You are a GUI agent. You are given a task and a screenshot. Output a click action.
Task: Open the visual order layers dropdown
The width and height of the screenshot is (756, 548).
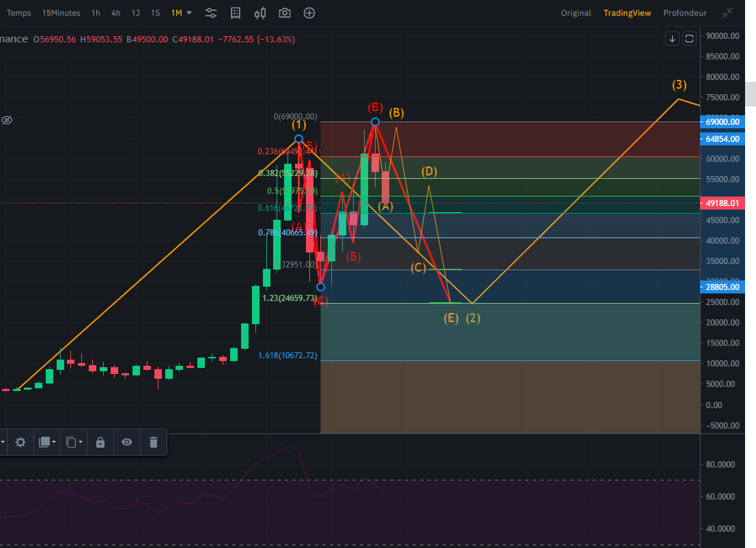[x=47, y=442]
